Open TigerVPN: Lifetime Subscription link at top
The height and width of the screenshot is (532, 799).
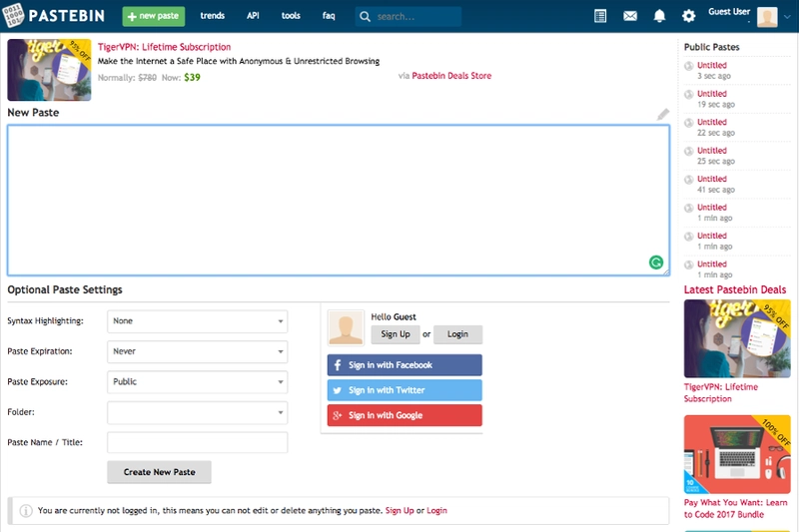click(164, 47)
